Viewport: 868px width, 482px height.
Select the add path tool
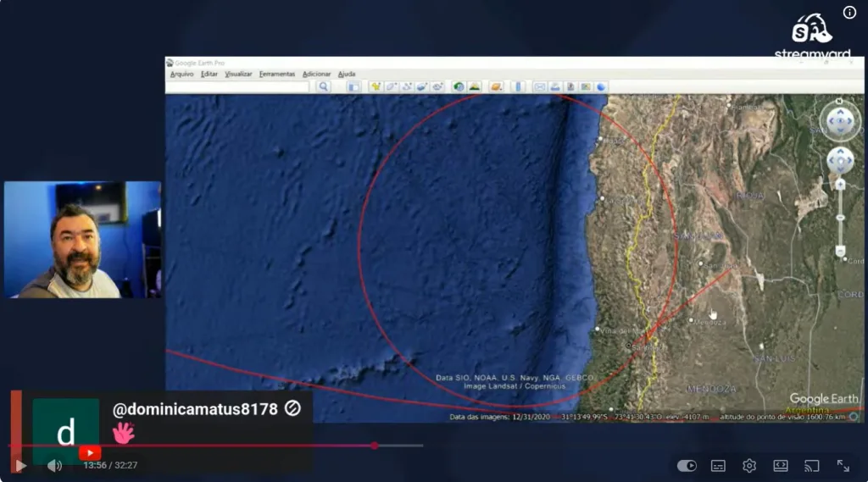(x=407, y=87)
